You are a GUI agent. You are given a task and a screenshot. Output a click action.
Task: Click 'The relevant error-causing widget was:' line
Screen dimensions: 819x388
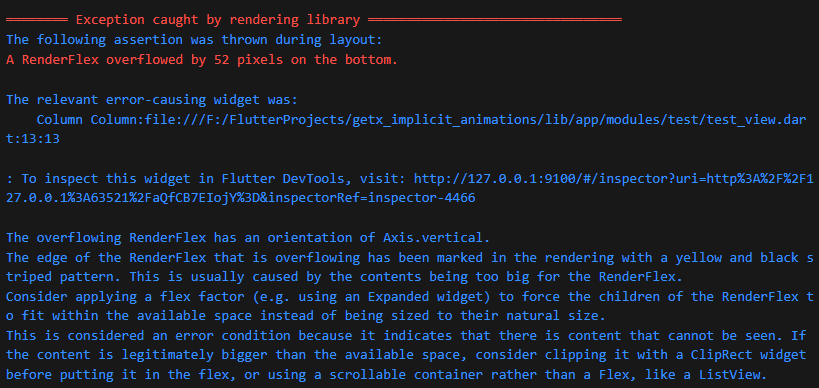point(152,100)
